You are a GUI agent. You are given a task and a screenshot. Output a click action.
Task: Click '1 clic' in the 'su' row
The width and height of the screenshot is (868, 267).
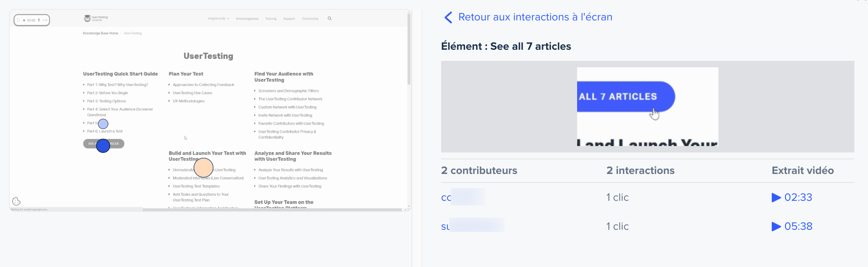617,226
